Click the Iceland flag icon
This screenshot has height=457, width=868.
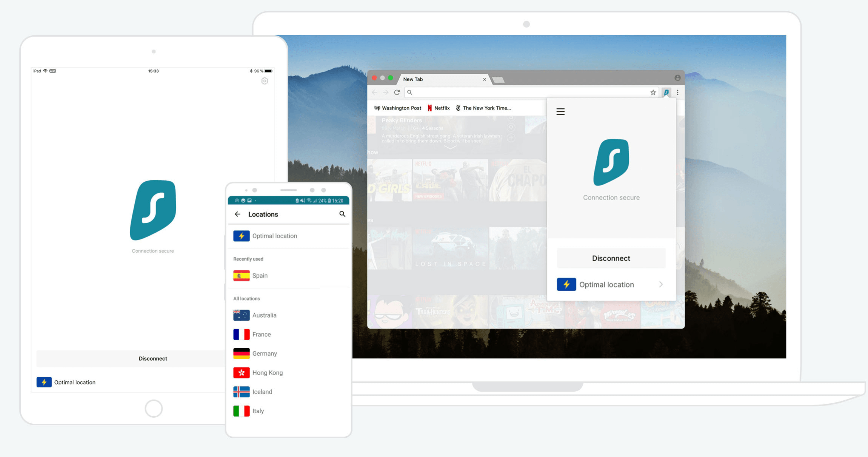(x=241, y=392)
